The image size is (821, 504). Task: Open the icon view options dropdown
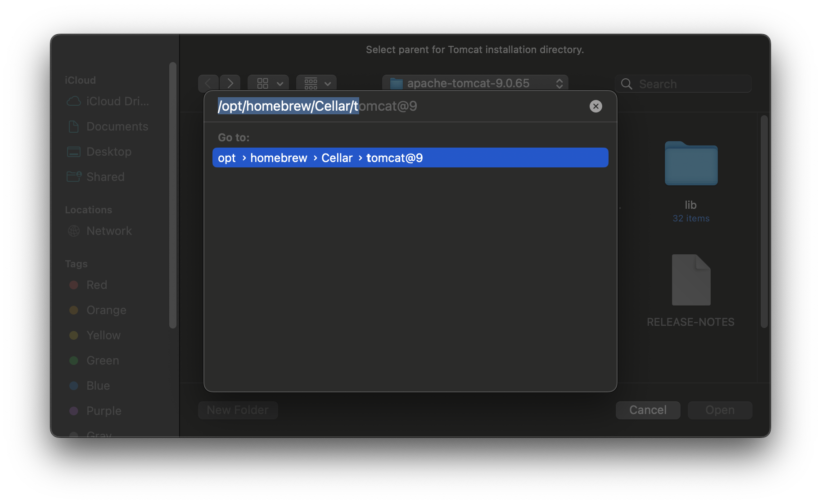pyautogui.click(x=269, y=83)
